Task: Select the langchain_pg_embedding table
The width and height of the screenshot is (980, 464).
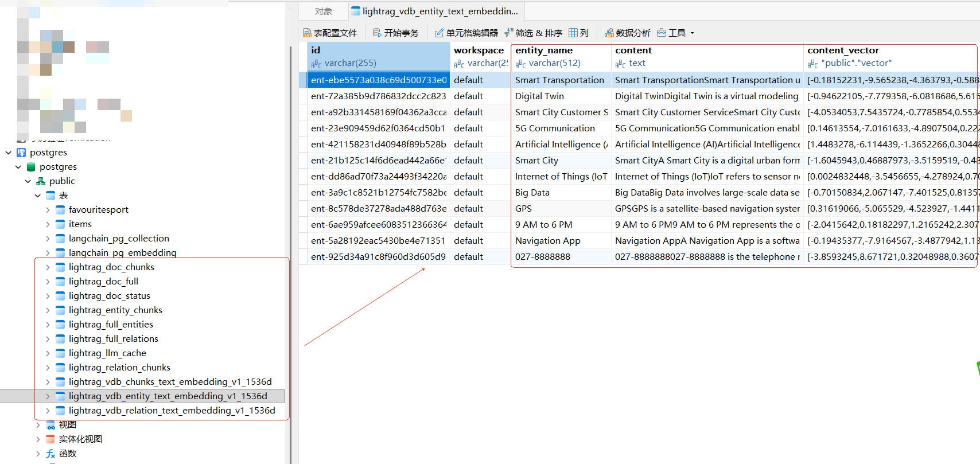Action: pos(123,253)
